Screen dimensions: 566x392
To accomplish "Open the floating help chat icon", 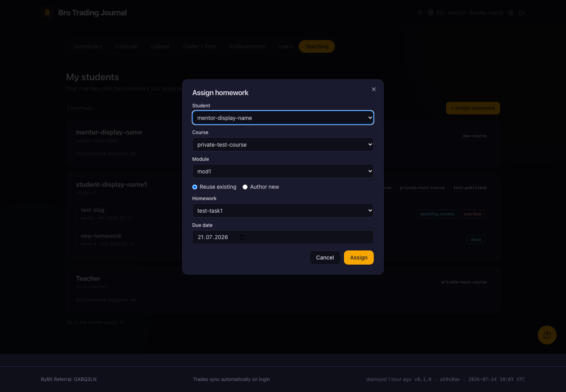I will [547, 335].
